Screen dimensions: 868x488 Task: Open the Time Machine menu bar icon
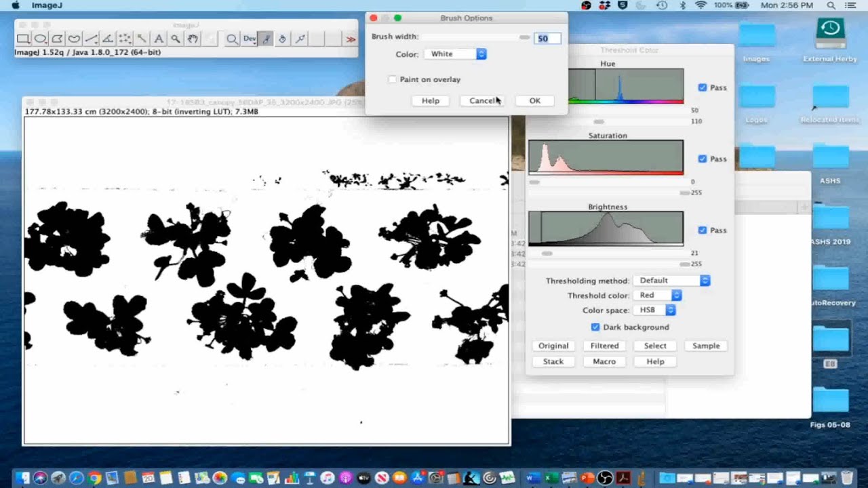click(662, 5)
